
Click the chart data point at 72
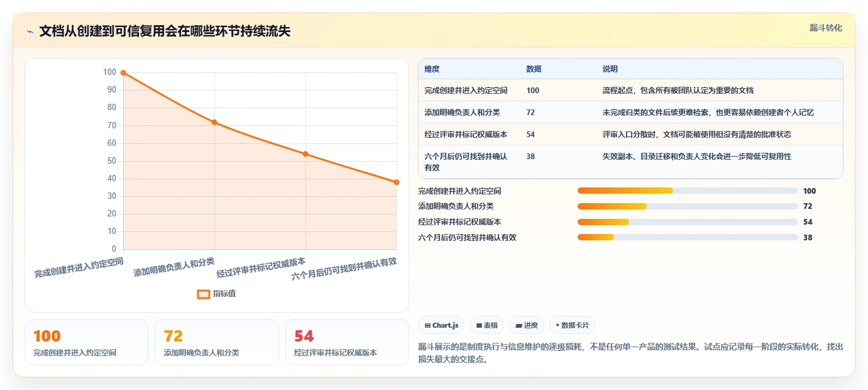(214, 122)
